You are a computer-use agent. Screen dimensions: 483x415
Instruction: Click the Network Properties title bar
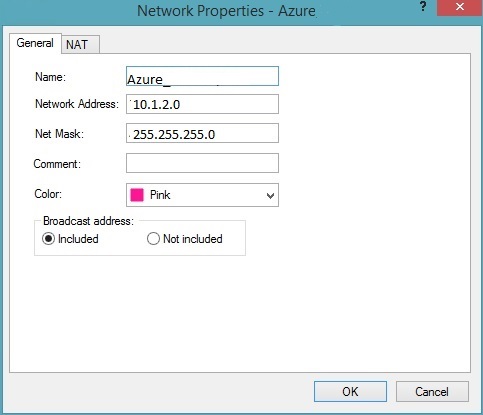point(226,11)
